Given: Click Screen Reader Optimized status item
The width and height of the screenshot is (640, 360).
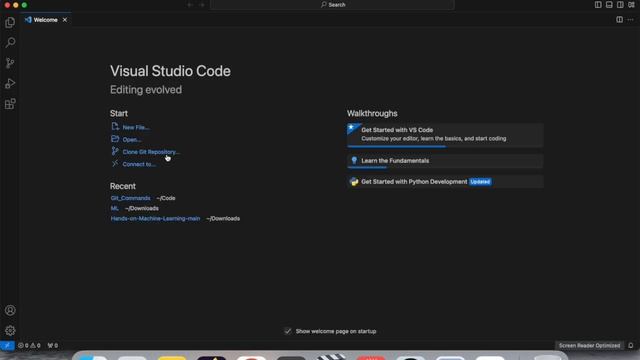Looking at the screenshot, I should tap(589, 345).
